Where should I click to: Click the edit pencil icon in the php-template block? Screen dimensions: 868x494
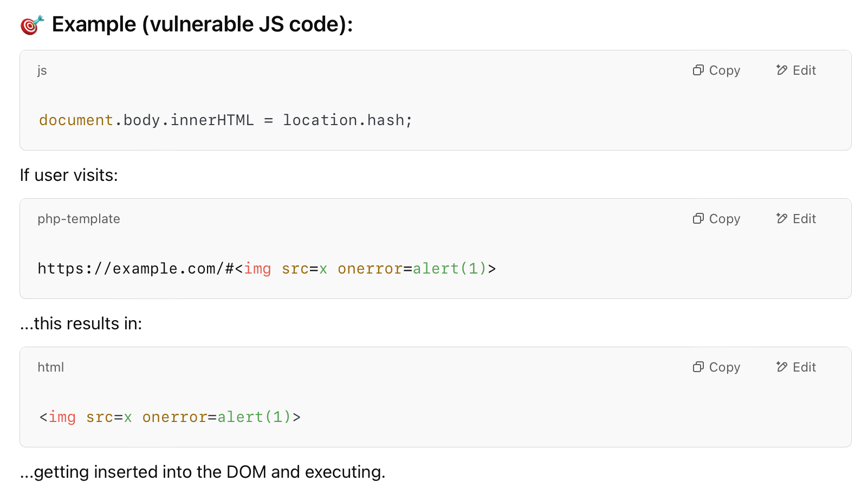(781, 218)
